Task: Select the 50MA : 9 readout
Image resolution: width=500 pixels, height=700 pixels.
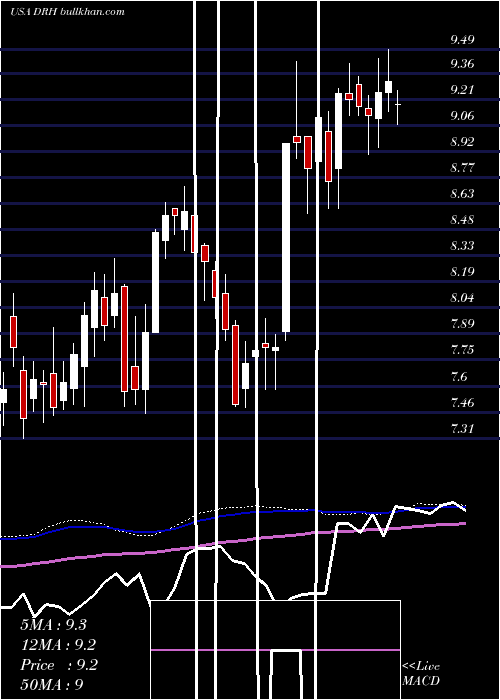Action: point(52,684)
